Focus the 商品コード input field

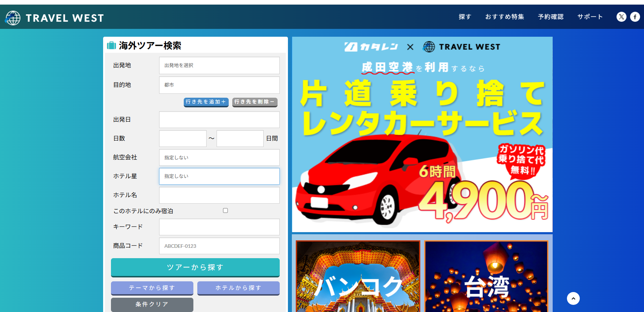(219, 246)
